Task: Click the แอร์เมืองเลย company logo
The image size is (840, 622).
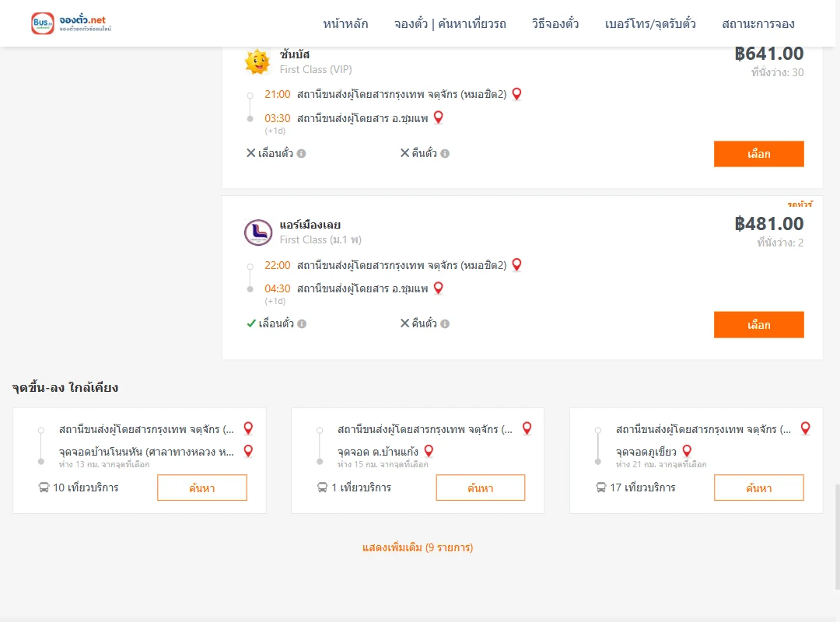Action: (x=258, y=232)
